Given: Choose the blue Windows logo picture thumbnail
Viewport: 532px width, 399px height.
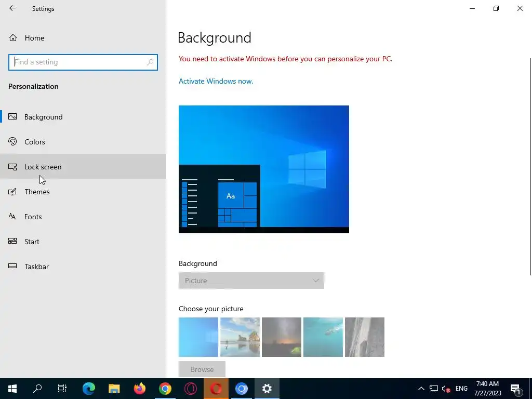Looking at the screenshot, I should tap(198, 337).
